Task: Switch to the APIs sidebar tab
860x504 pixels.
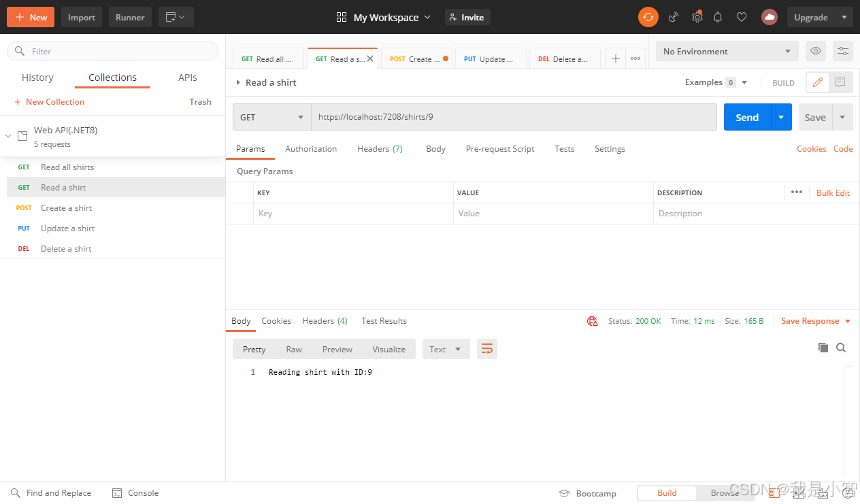Action: [x=188, y=78]
